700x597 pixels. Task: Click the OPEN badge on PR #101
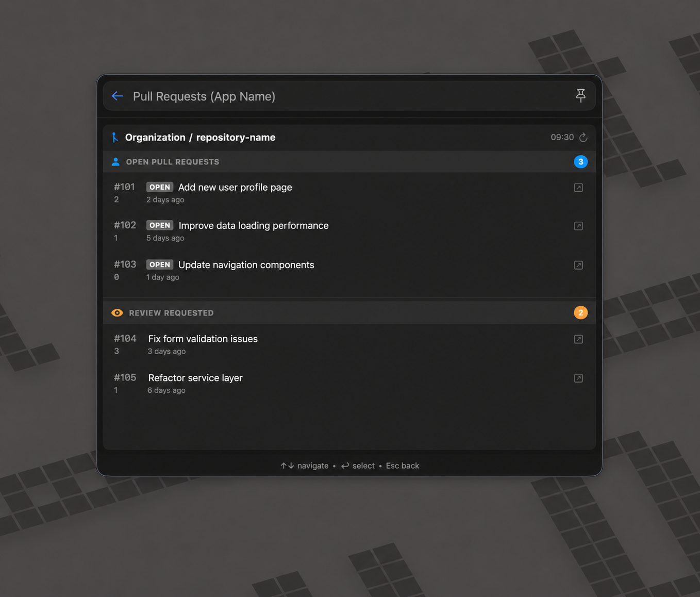tap(160, 187)
